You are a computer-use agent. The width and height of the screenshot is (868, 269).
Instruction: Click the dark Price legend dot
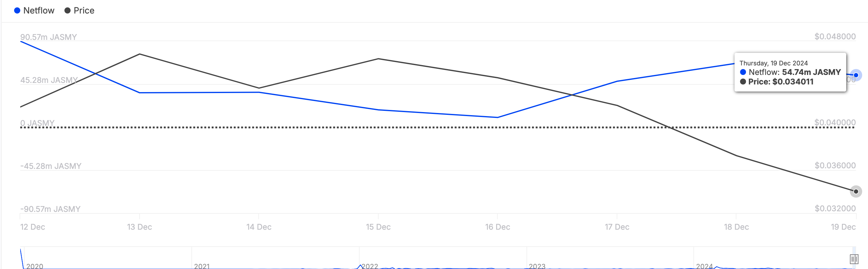[x=68, y=11]
